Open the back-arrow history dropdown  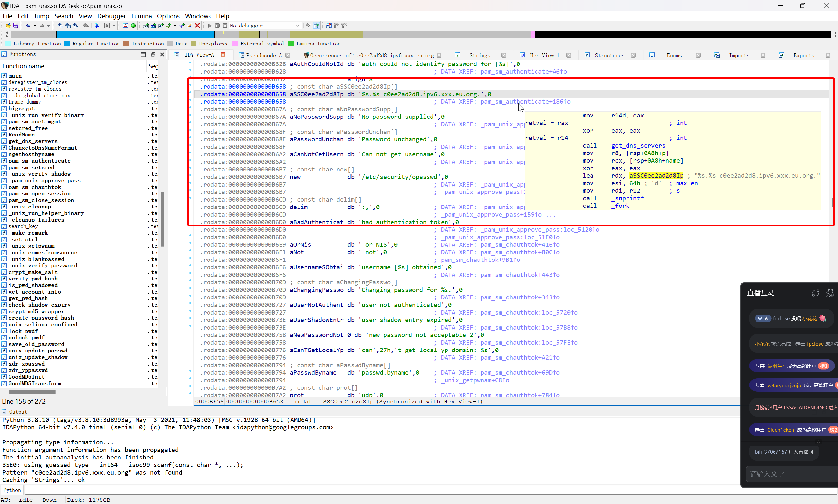(35, 26)
